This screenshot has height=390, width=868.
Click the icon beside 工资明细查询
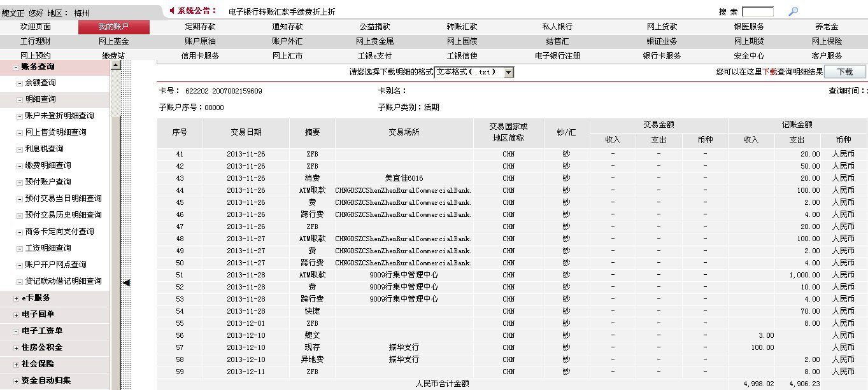point(20,248)
